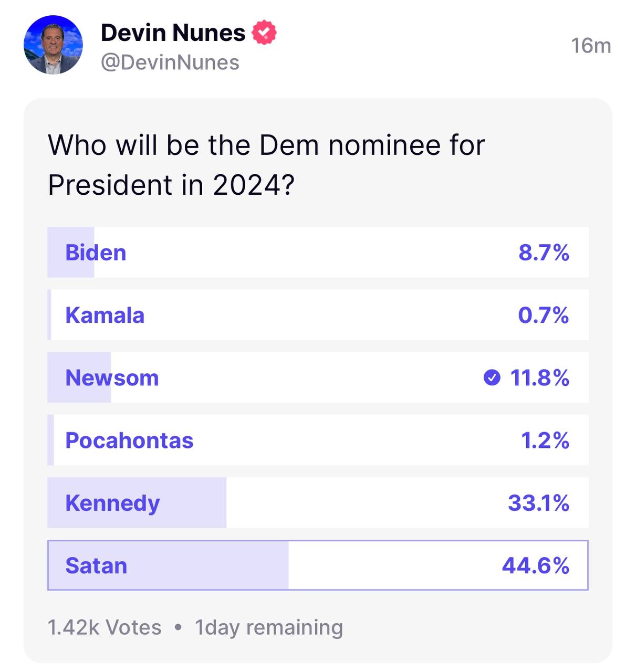Click the Devin Nunes display name
This screenshot has width=636, height=672.
tap(173, 33)
